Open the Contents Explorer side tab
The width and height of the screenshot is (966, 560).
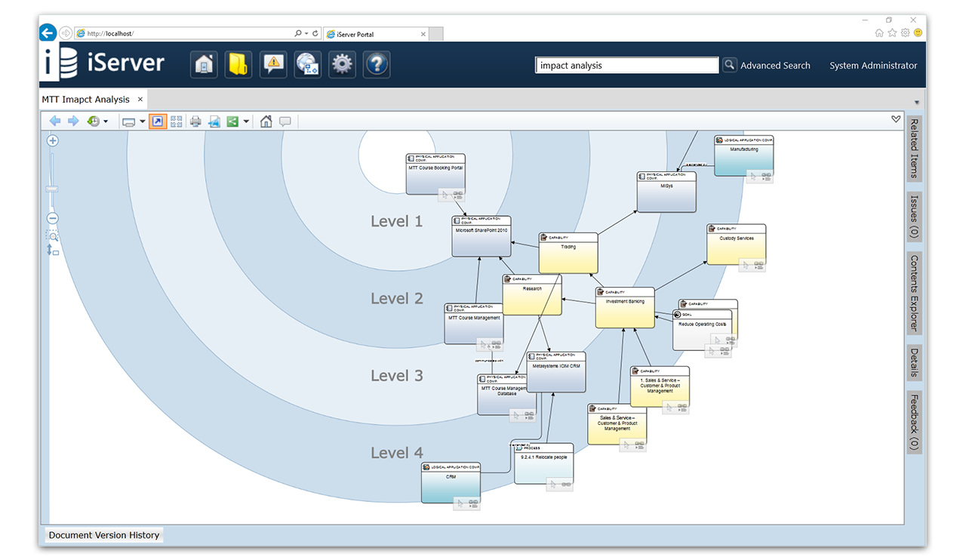[x=914, y=293]
